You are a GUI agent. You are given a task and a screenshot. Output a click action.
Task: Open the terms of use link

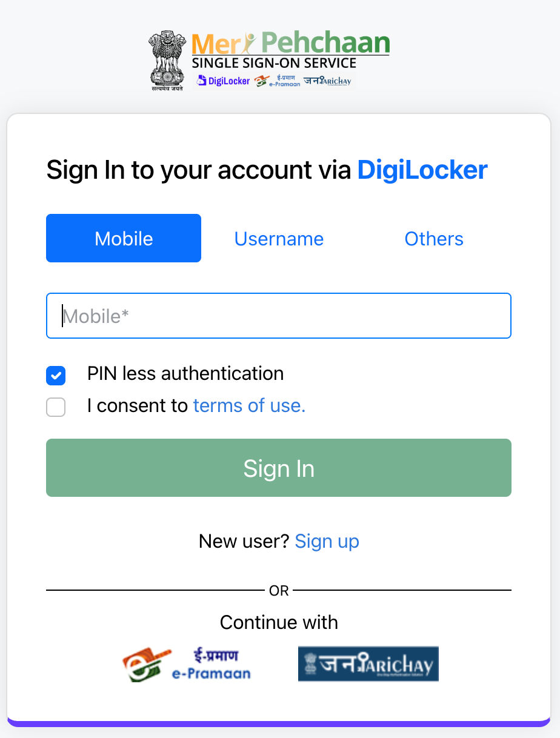pos(249,405)
